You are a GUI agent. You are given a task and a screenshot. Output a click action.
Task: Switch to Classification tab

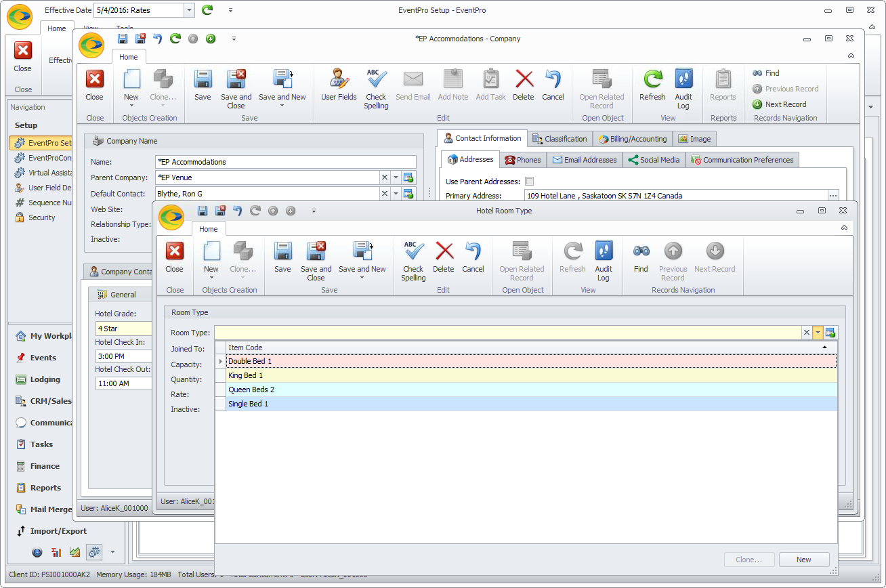point(560,139)
